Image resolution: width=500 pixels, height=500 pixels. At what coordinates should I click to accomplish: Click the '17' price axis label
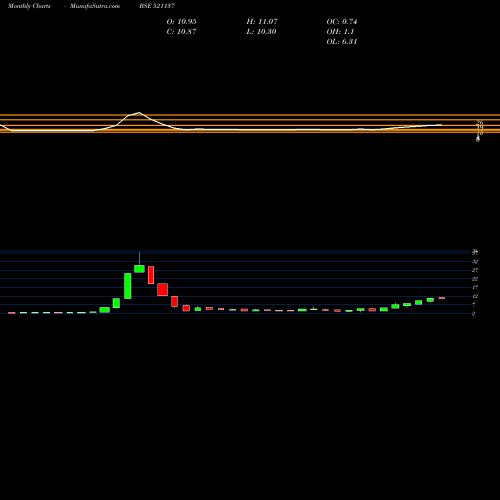point(475,288)
